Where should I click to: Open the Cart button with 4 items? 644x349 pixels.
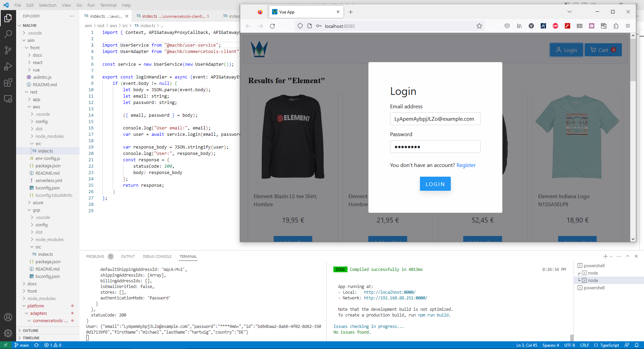[x=603, y=50]
